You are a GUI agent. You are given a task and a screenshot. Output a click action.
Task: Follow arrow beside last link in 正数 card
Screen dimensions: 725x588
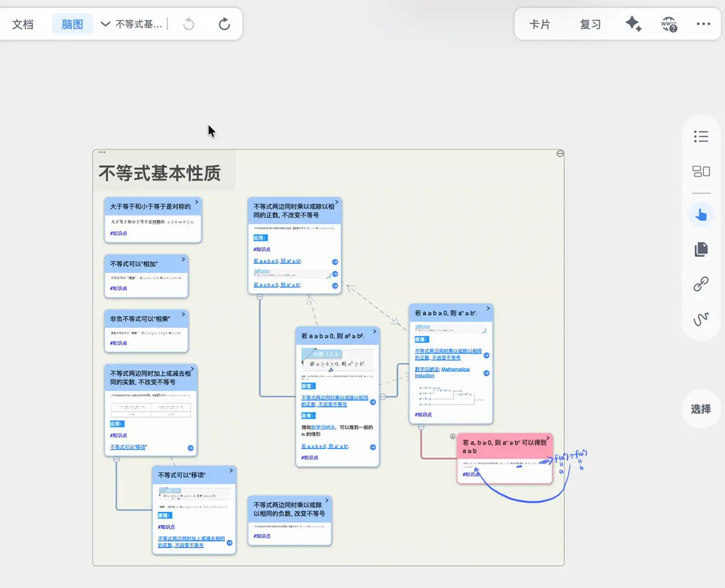coord(335,285)
